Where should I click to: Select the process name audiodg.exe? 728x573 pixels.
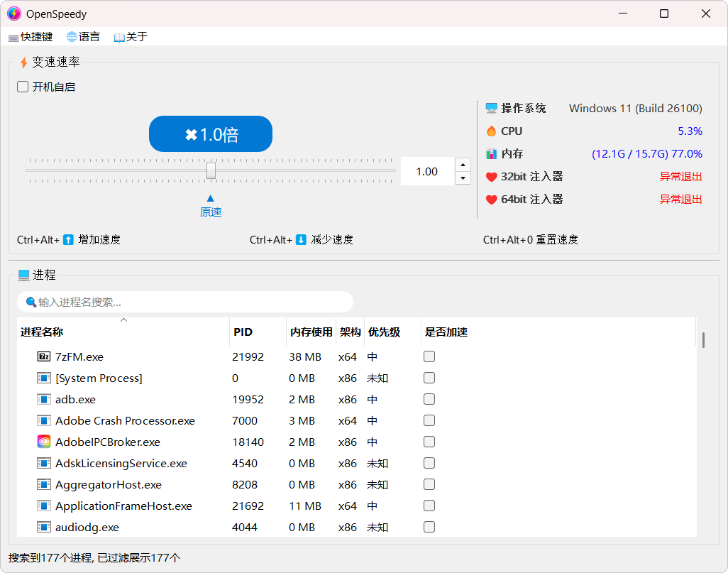pyautogui.click(x=87, y=528)
